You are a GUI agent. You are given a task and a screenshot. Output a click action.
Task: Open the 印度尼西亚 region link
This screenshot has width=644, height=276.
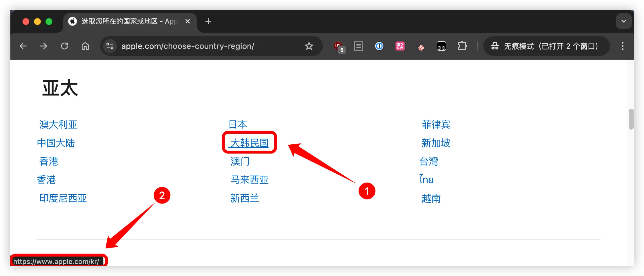pyautogui.click(x=63, y=198)
